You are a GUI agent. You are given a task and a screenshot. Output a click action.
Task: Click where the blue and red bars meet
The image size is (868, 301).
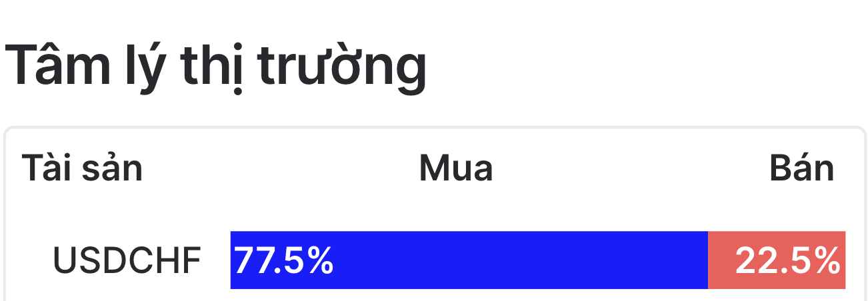pyautogui.click(x=708, y=260)
